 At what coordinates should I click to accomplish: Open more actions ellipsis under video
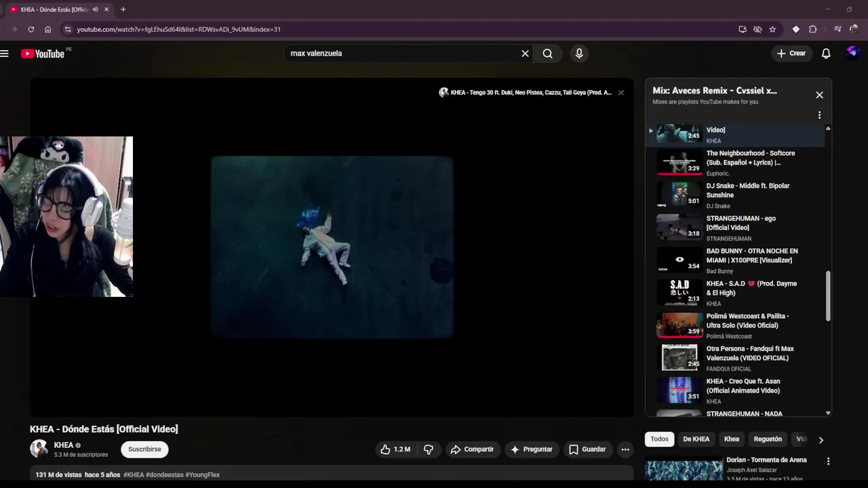tap(625, 449)
